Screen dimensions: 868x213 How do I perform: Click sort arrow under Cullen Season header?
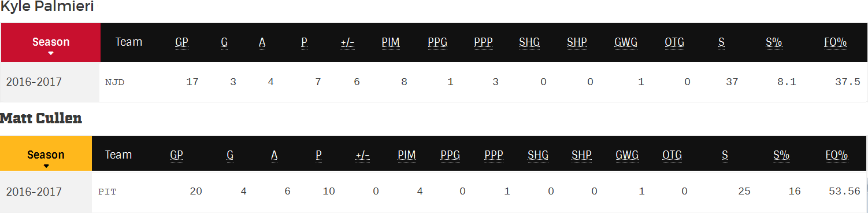[x=46, y=166]
